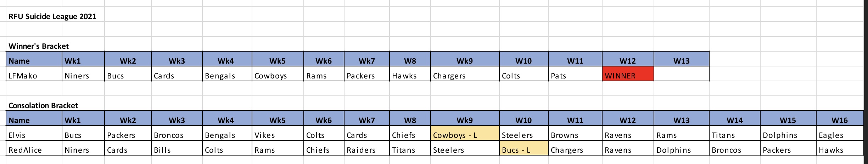Select the red WINNER cell

(628, 74)
